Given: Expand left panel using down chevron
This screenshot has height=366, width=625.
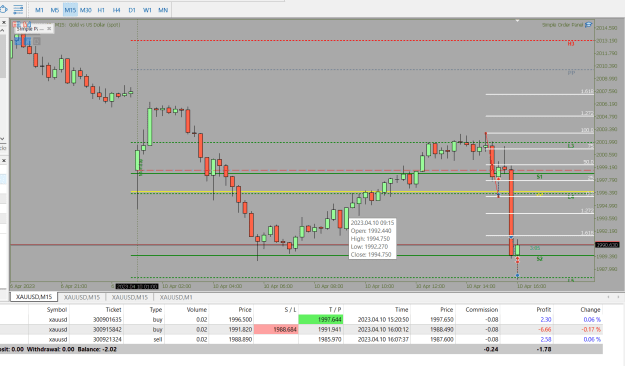Looking at the screenshot, I should pyautogui.click(x=2, y=138).
